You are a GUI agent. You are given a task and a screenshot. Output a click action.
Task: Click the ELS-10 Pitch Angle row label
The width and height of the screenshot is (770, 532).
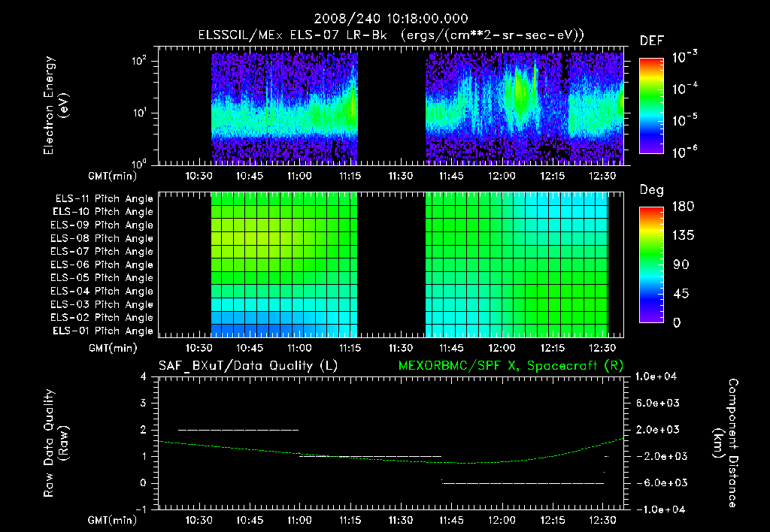point(102,212)
